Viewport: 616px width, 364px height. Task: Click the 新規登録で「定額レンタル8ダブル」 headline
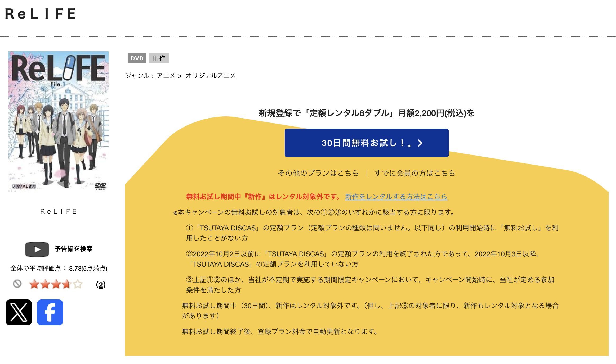(x=367, y=113)
